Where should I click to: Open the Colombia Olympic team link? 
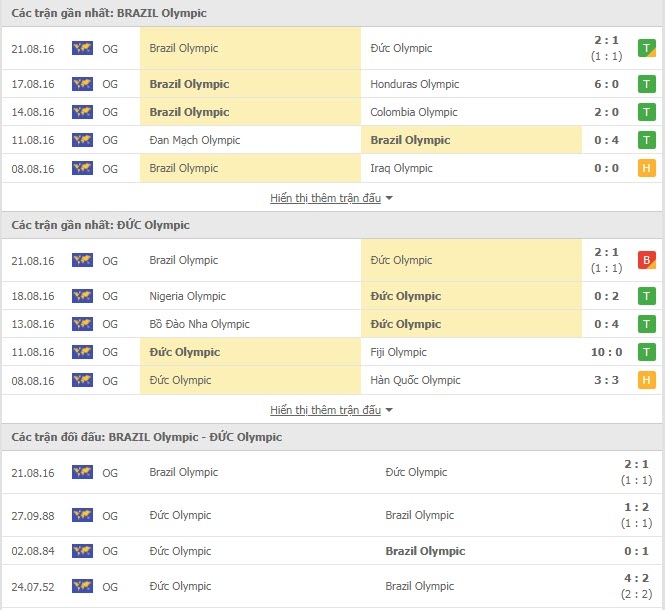(x=414, y=112)
